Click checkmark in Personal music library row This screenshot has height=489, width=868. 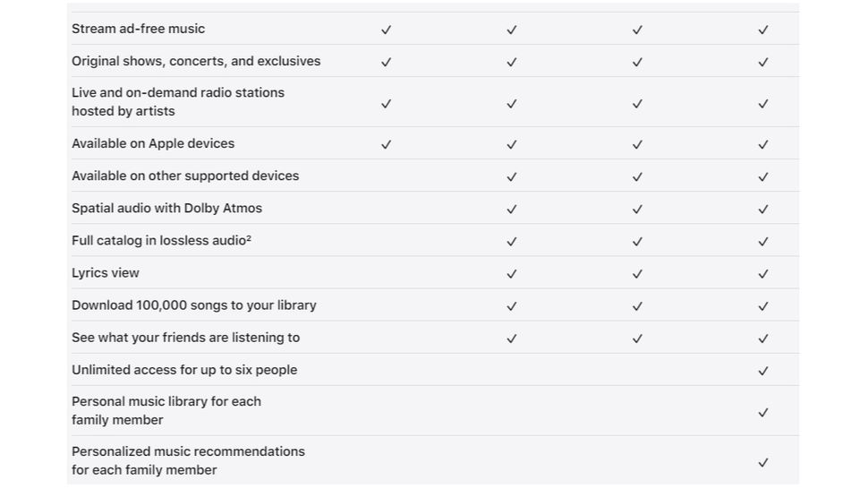tap(763, 412)
